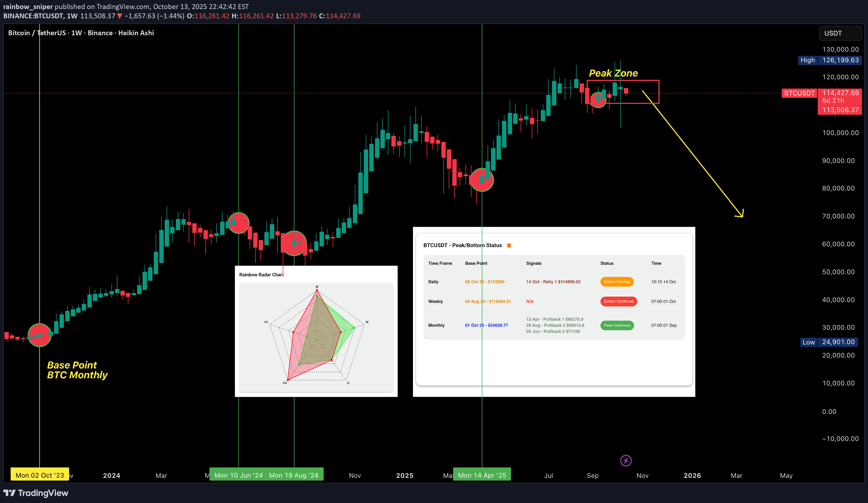Toggle the Bottom Forming status badge
868x503 pixels.
tap(617, 282)
